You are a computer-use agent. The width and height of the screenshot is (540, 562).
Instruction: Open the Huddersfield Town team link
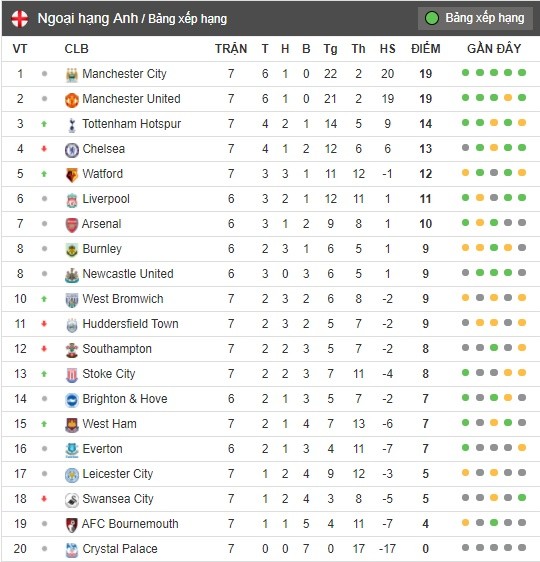coord(130,324)
